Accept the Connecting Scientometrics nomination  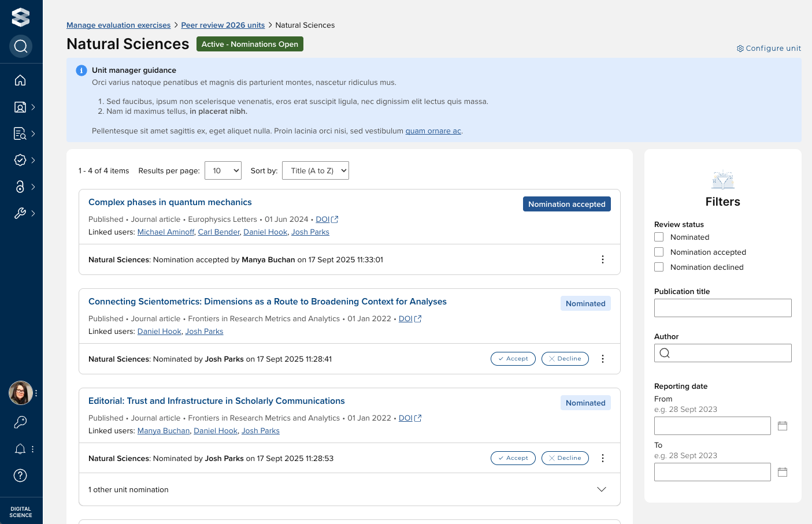tap(513, 359)
